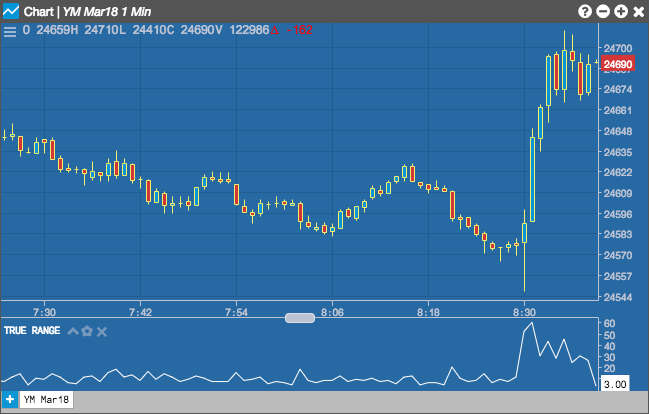Open the help question mark icon

coord(585,11)
